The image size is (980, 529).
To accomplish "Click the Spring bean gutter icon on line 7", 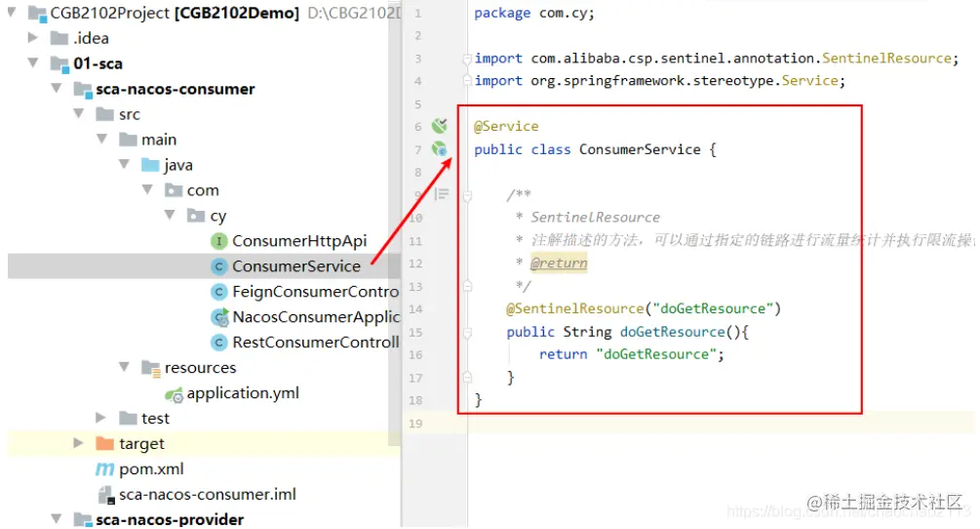I will (440, 148).
